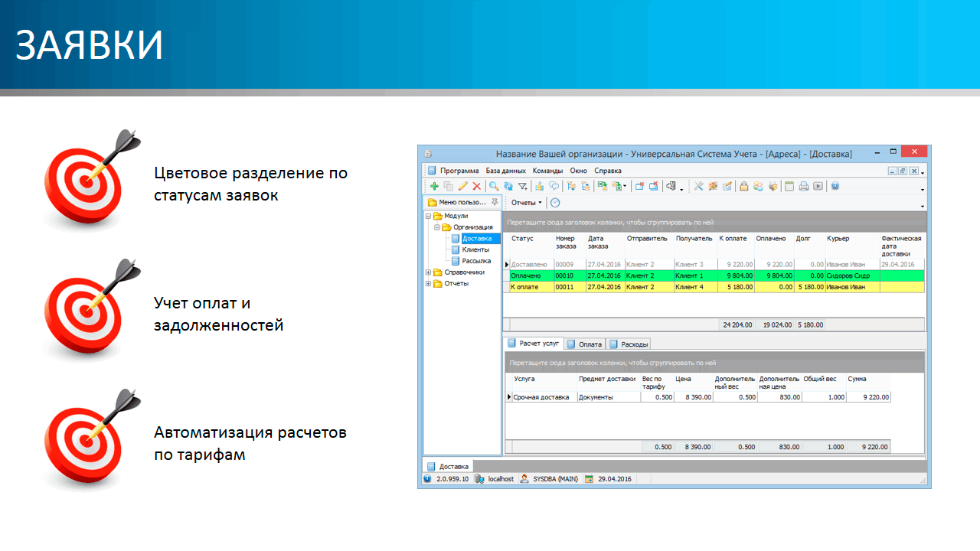The image size is (980, 551).
Task: Click the Copy record toolbar icon
Action: 449,186
